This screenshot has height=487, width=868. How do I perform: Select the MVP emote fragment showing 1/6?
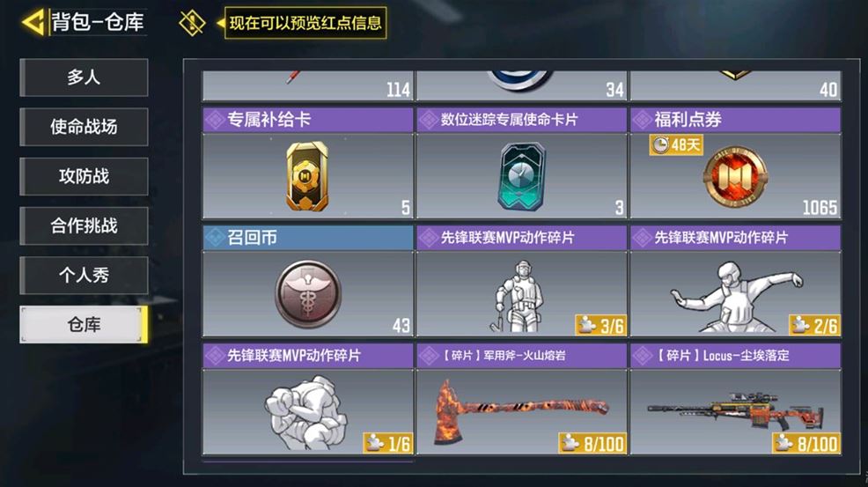308,399
